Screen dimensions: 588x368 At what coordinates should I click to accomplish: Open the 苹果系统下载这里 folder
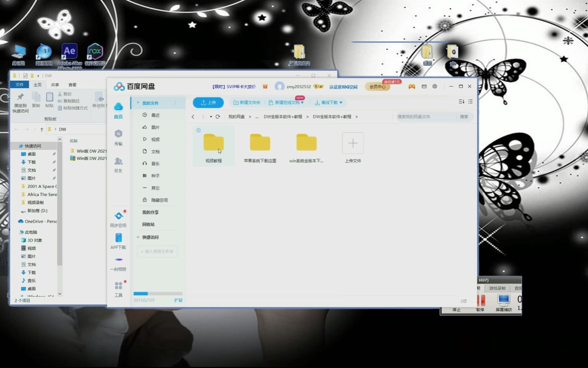pos(260,148)
